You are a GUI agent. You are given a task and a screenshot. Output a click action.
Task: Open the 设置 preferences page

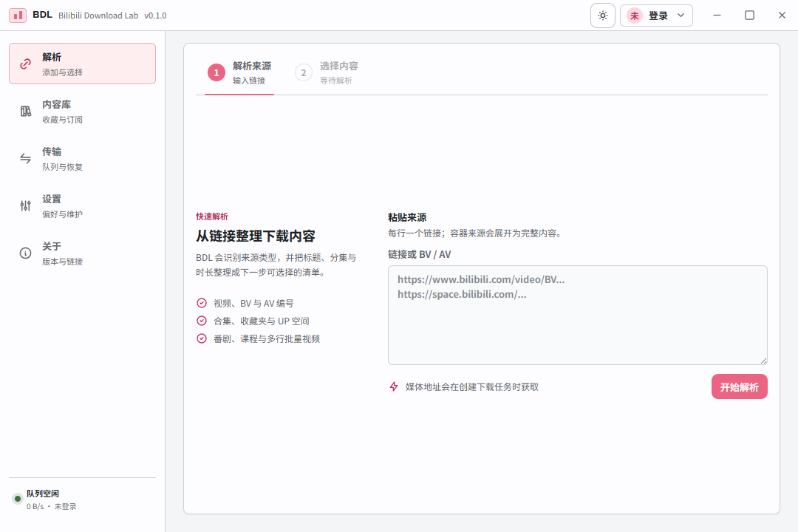click(83, 205)
